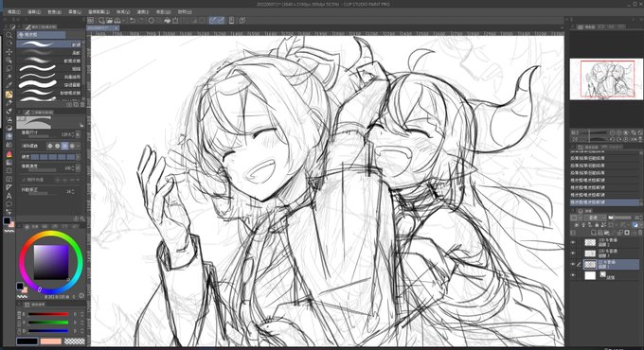Select the Eyedropper tool
Viewport: 644px width, 350px height.
point(9,85)
